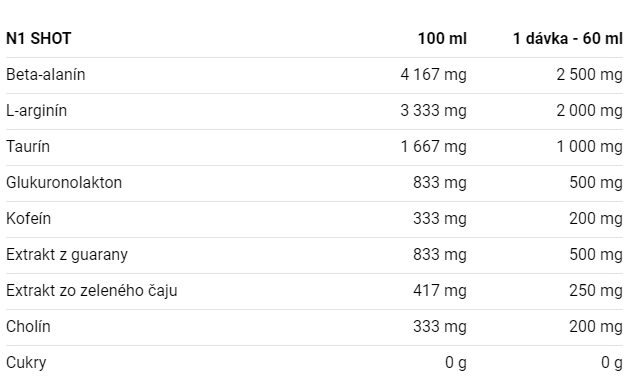636x383 pixels.
Task: Click the 4 167 mg value
Action: click(x=434, y=75)
